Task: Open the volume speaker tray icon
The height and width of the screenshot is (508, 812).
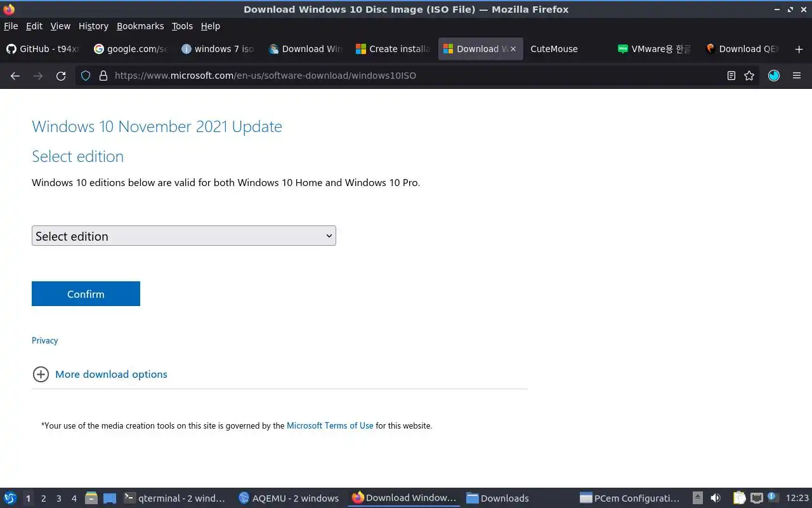Action: pyautogui.click(x=716, y=498)
